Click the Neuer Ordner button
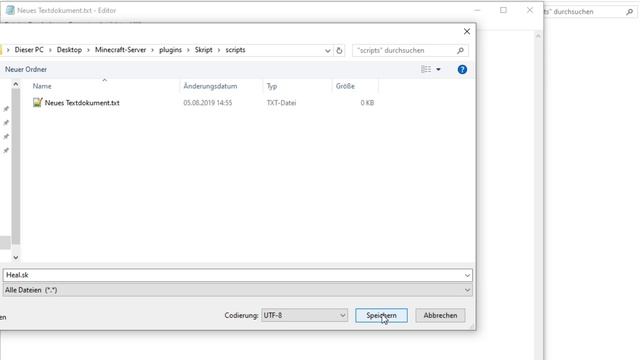Image resolution: width=640 pixels, height=360 pixels. (26, 69)
